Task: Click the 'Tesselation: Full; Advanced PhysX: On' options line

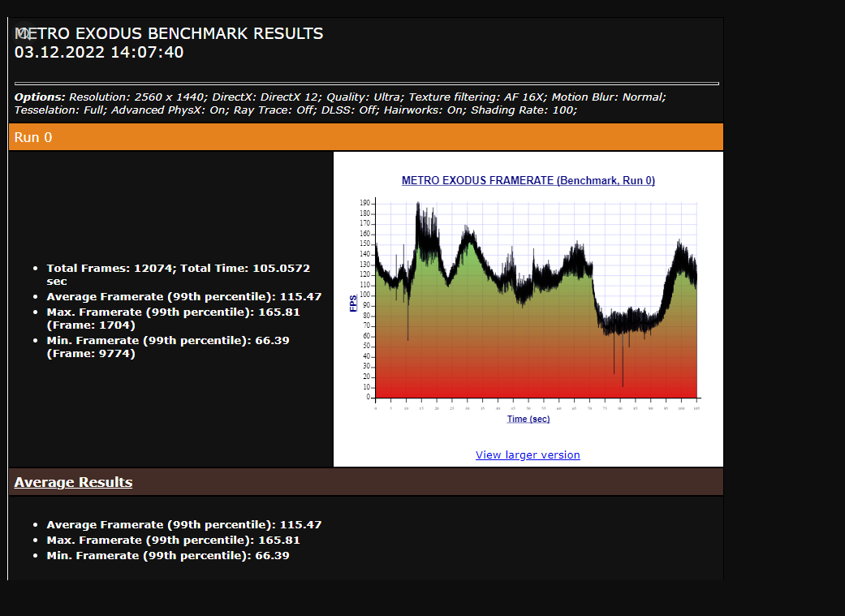Action: coord(295,110)
